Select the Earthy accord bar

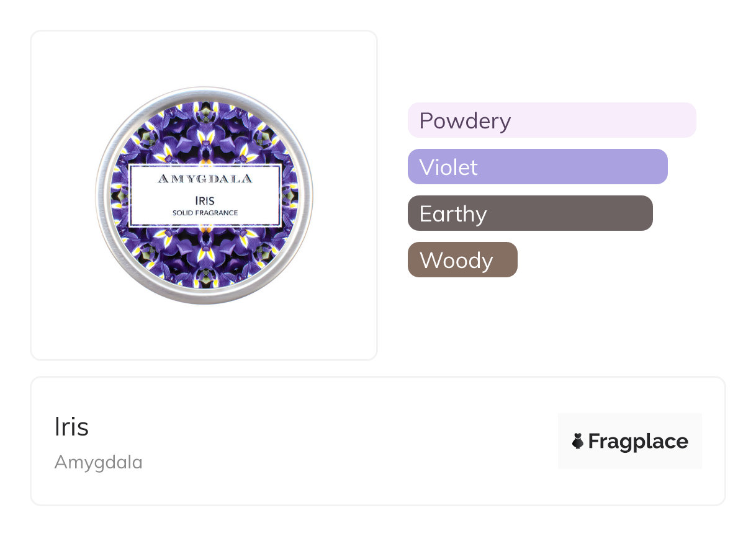530,213
